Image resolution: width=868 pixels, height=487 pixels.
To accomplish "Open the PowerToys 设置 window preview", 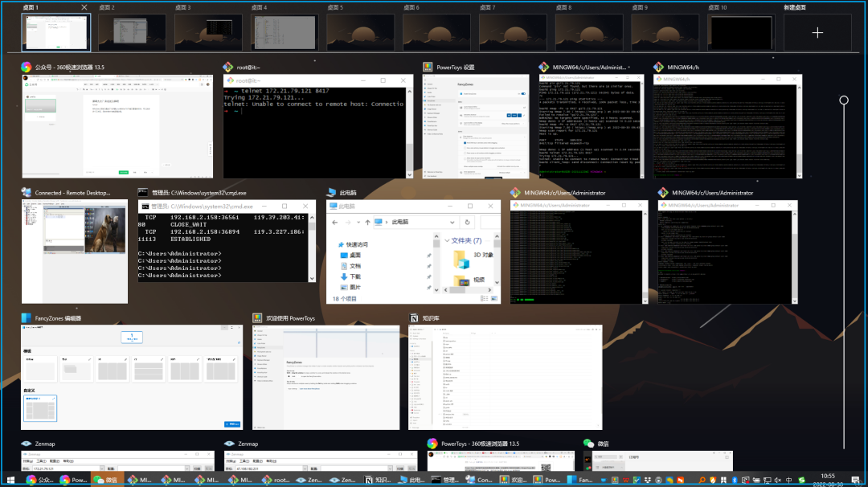I will [x=475, y=125].
